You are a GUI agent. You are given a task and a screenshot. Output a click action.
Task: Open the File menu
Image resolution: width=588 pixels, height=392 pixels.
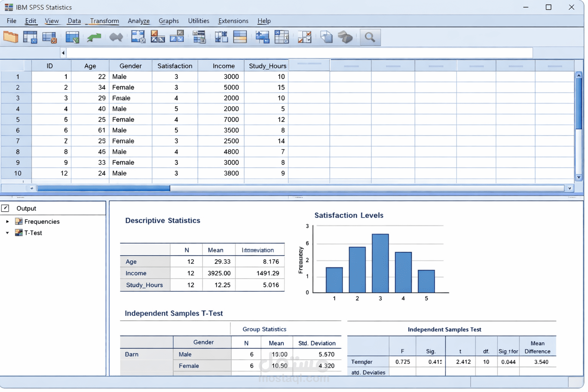(11, 21)
